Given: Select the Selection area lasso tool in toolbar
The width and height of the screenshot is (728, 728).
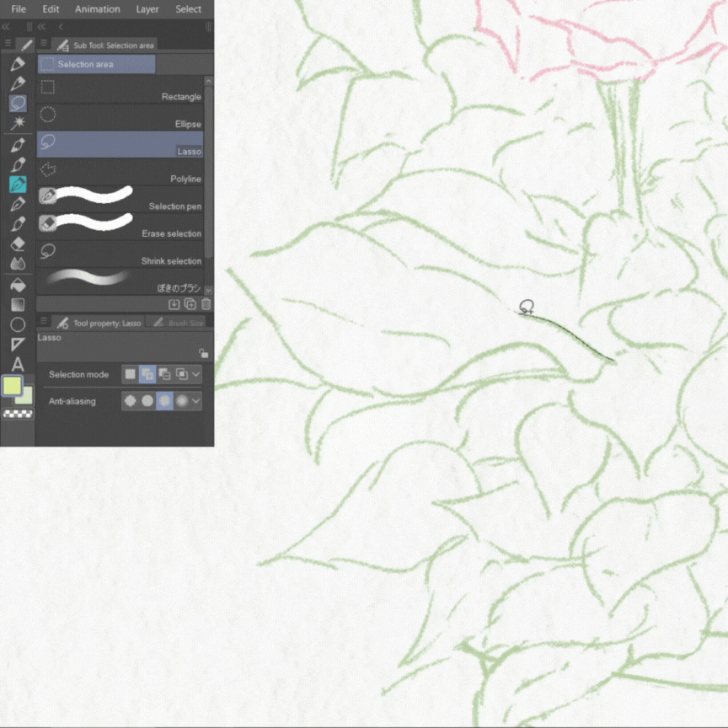Looking at the screenshot, I should coord(18,103).
